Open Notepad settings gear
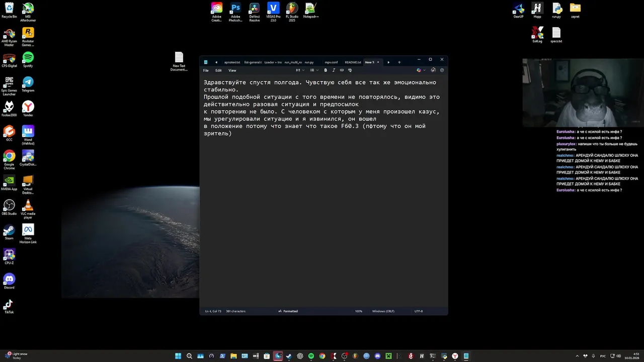This screenshot has height=362, width=644. (442, 70)
